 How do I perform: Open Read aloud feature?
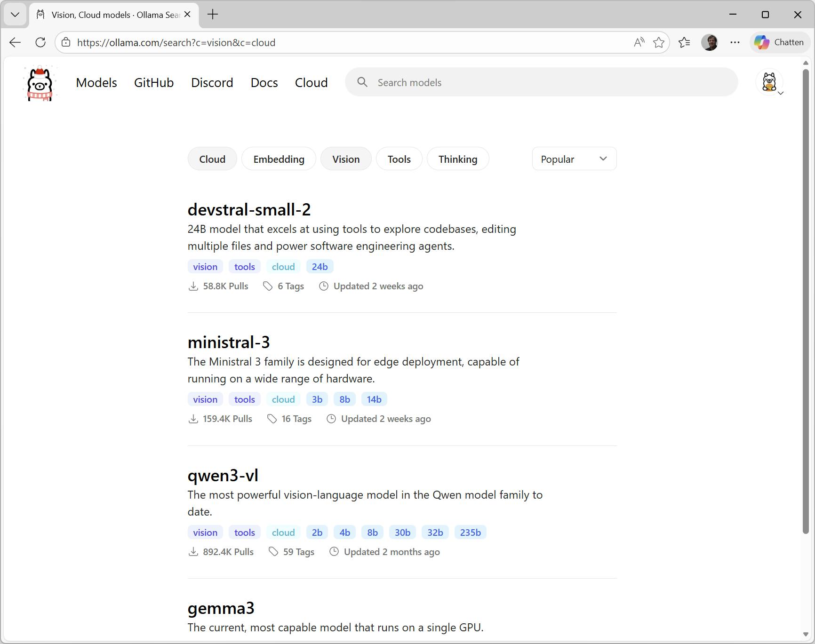pyautogui.click(x=639, y=42)
